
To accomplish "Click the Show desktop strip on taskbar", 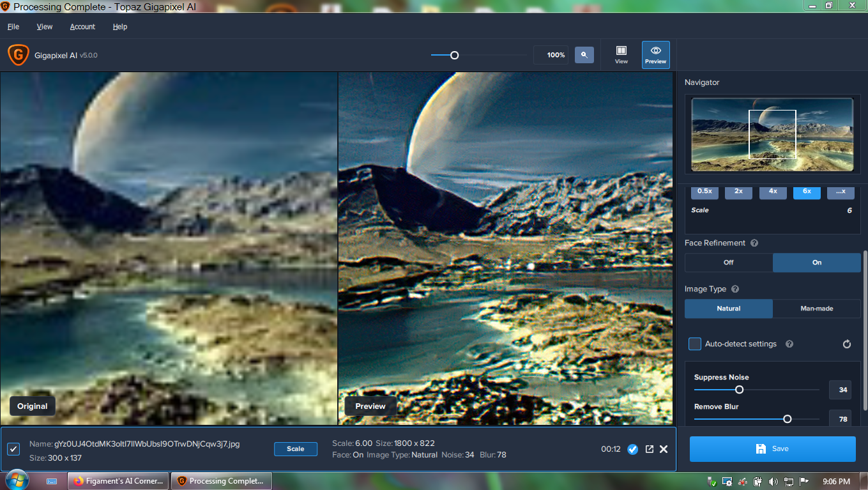I will (863, 481).
